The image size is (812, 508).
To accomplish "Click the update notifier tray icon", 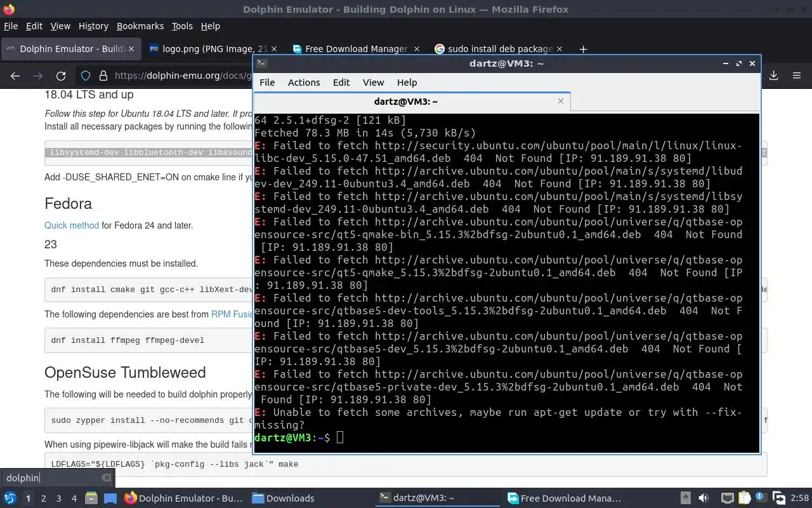I will coord(761,498).
